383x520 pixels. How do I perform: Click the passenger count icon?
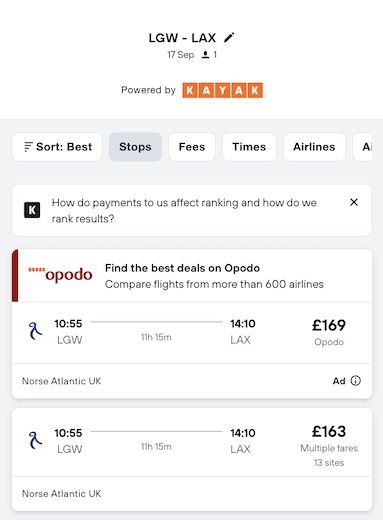click(205, 55)
